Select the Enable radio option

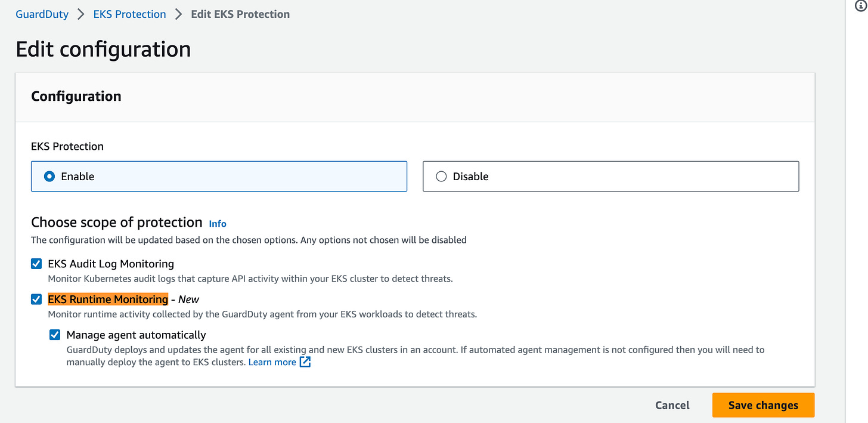pos(219,176)
